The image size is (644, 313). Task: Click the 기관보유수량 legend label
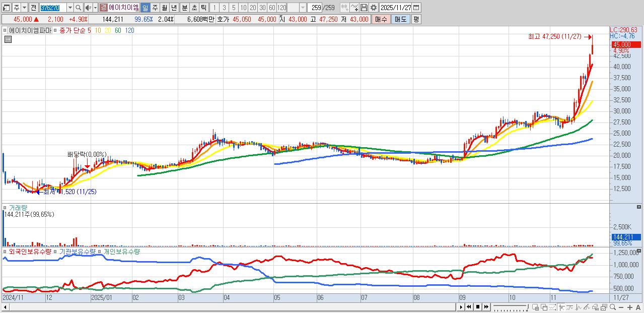click(x=77, y=251)
